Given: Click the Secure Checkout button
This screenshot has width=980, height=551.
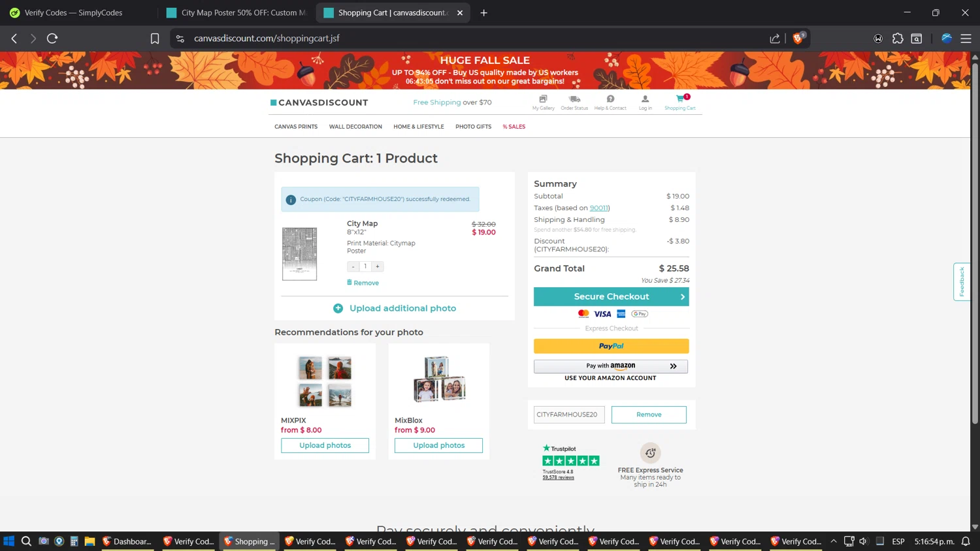Looking at the screenshot, I should (x=612, y=296).
